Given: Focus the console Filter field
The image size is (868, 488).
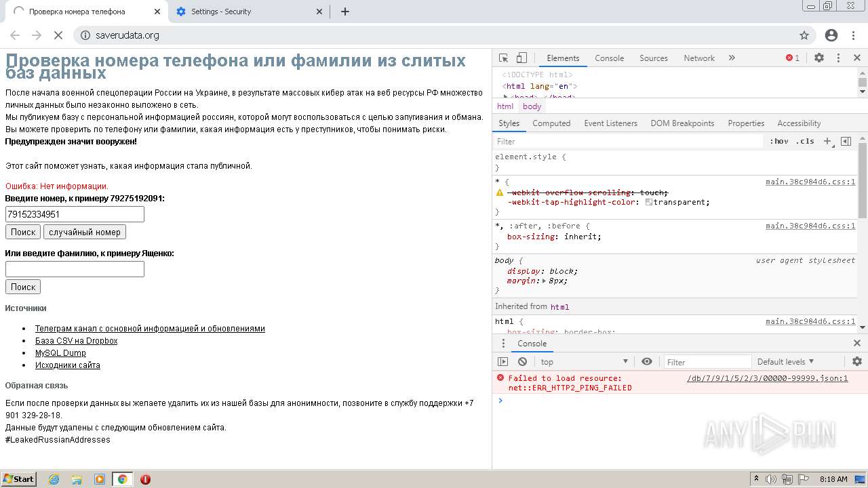Looking at the screenshot, I should (707, 362).
